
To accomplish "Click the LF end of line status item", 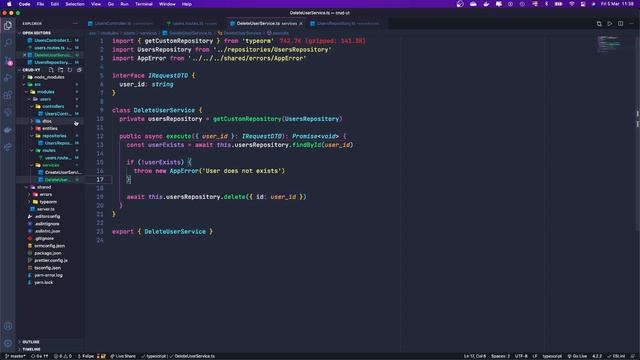I will 535,356.
